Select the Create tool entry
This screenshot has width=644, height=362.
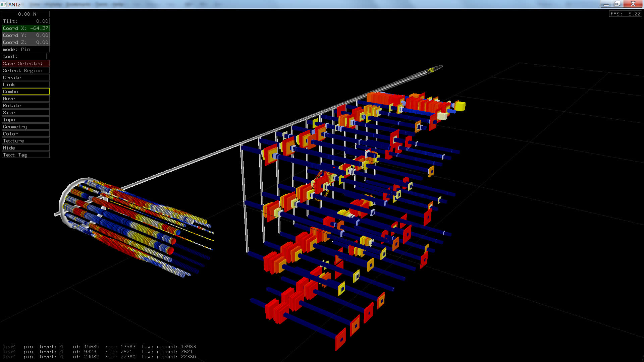pyautogui.click(x=25, y=77)
